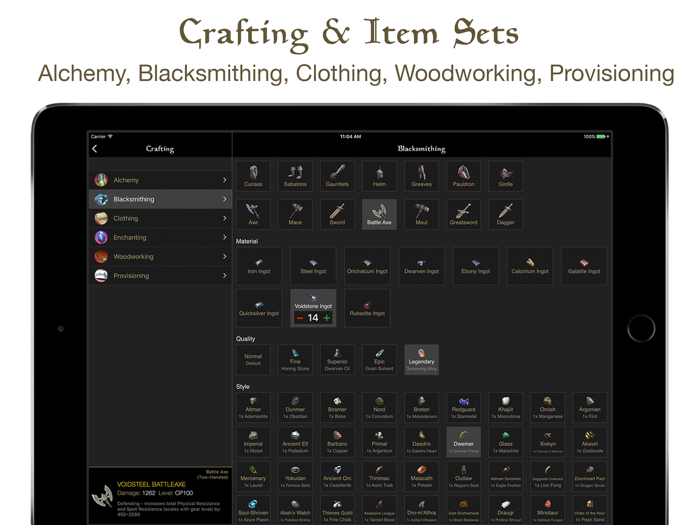Open the Woodworking crafting category
This screenshot has width=700, height=525.
point(160,257)
